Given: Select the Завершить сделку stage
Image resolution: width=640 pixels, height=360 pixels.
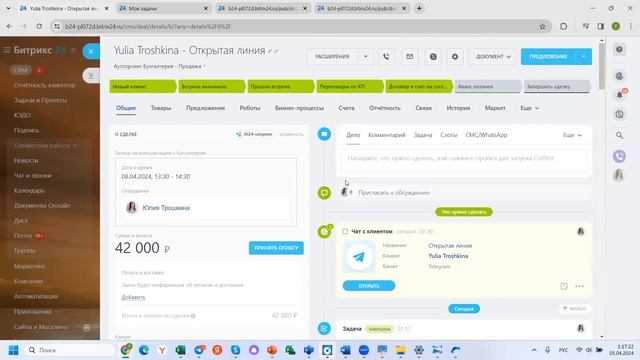Looking at the screenshot, I should pos(557,87).
